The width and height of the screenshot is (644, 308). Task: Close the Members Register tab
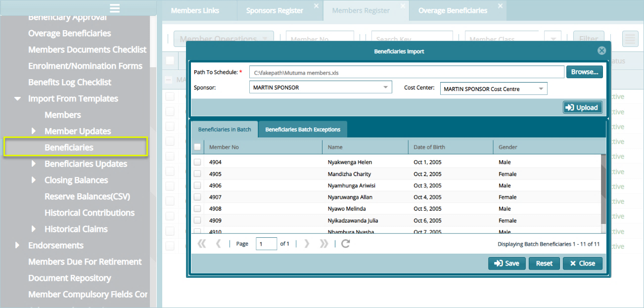click(403, 6)
